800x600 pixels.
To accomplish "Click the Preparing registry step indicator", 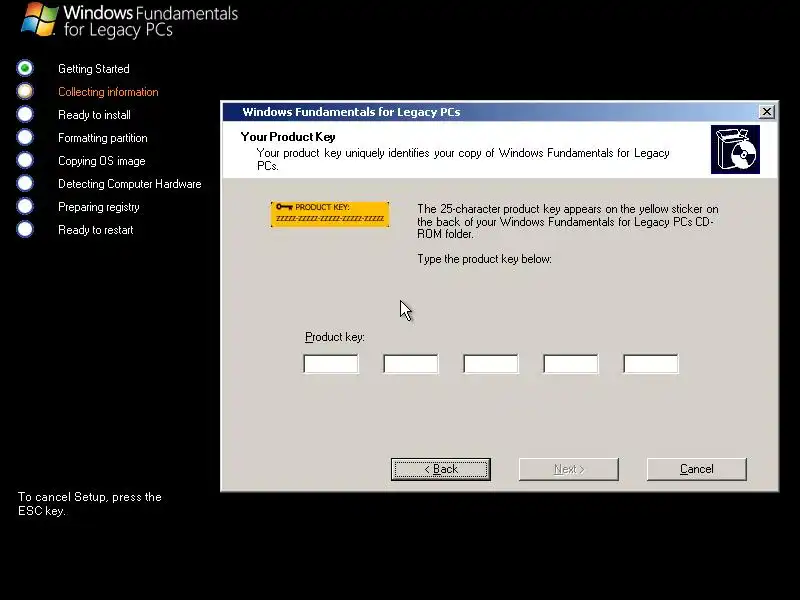I will click(x=24, y=206).
